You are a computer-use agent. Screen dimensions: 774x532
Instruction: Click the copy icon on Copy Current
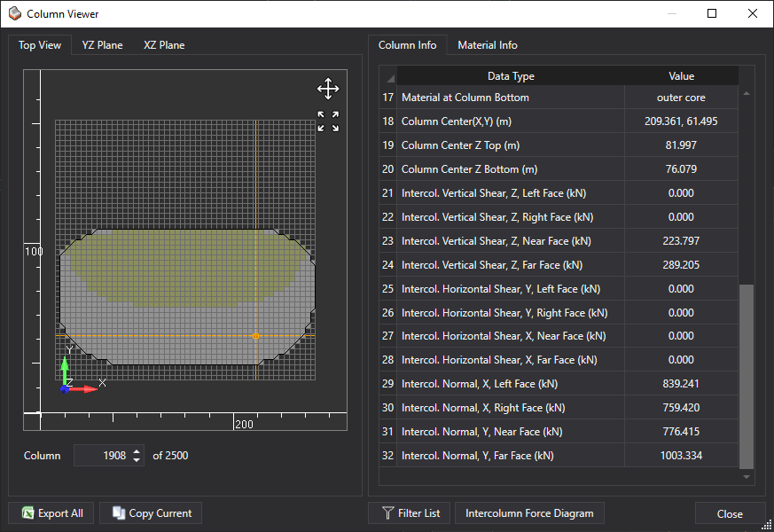click(119, 513)
